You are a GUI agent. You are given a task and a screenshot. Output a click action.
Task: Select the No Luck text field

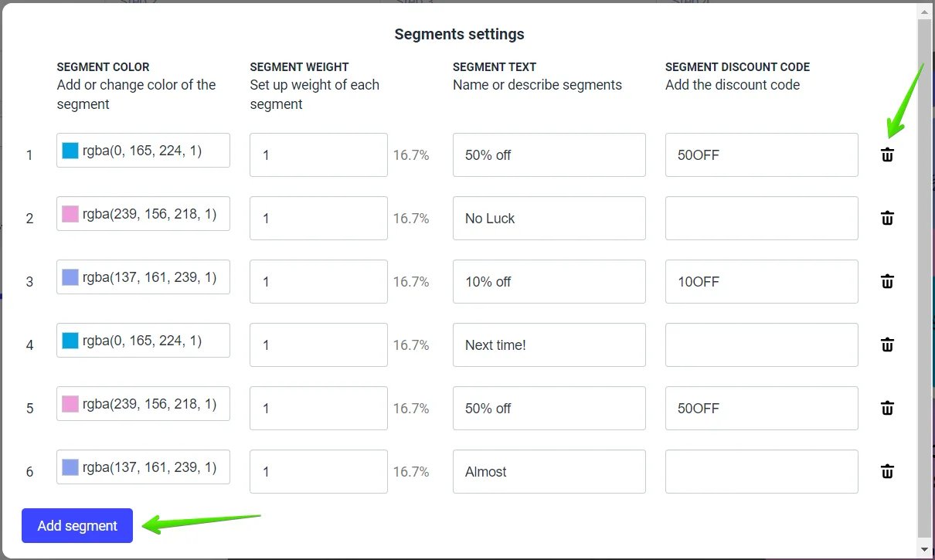pyautogui.click(x=549, y=218)
